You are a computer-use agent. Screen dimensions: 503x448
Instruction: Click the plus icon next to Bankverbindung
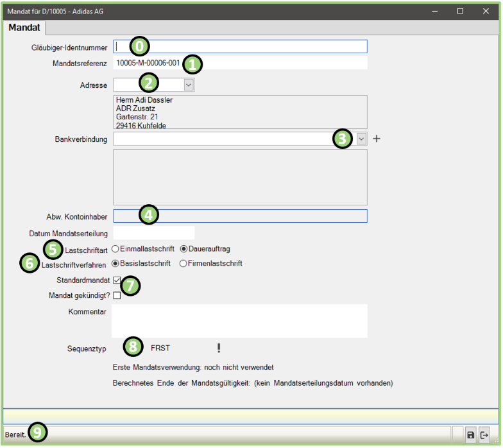click(377, 139)
